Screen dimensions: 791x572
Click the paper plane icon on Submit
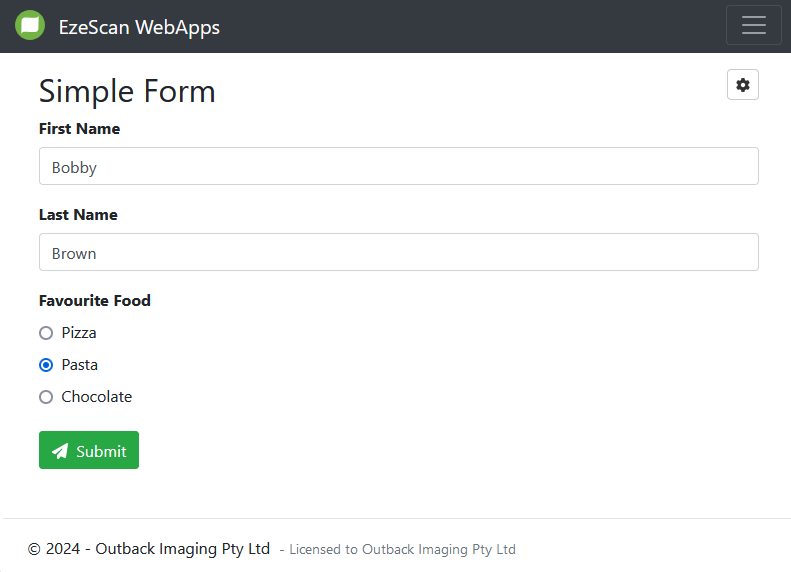point(60,451)
